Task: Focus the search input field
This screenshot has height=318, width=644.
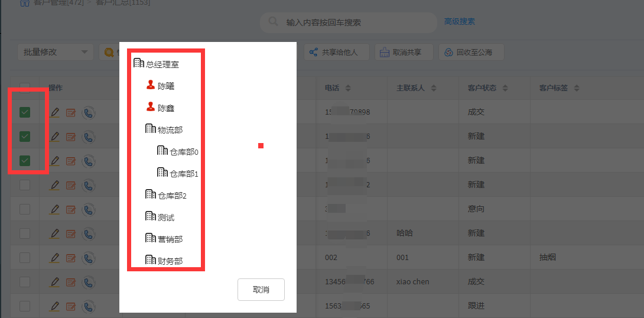Action: coord(348,22)
